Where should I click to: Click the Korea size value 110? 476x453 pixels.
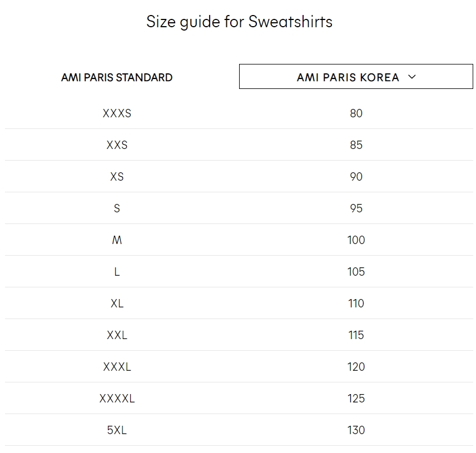[356, 303]
